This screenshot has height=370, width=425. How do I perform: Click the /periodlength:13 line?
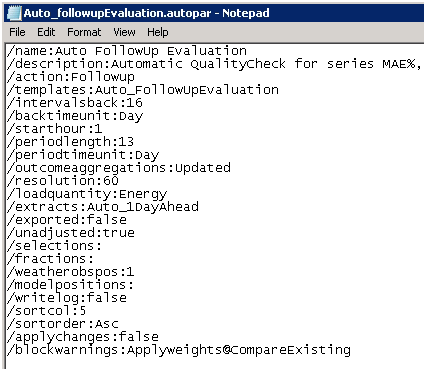pyautogui.click(x=71, y=142)
